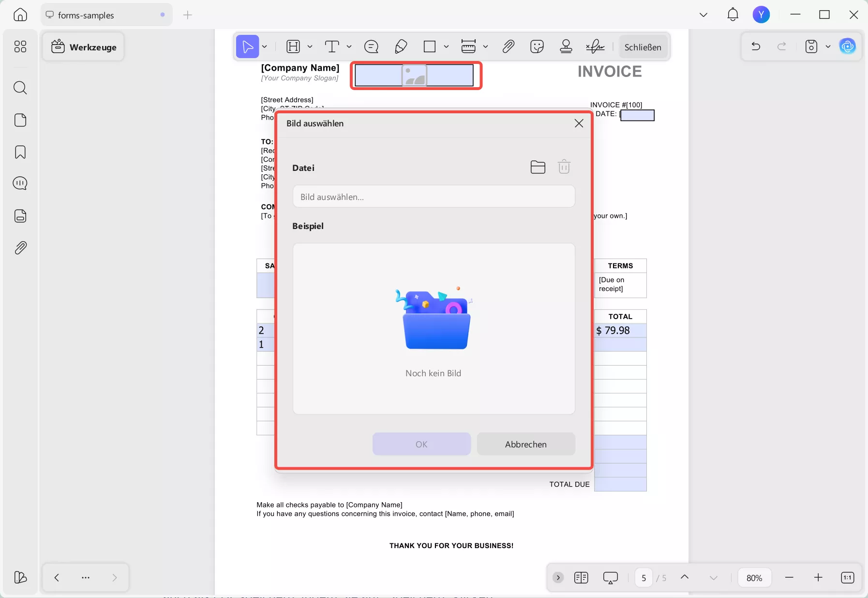The width and height of the screenshot is (868, 598).
Task: Select the rectangle shape tool
Action: point(430,46)
